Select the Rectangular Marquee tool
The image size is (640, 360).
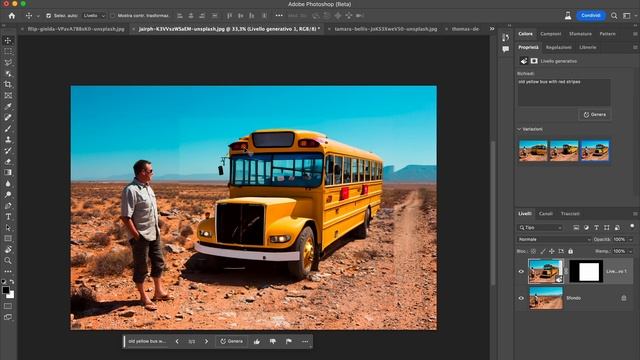[8, 51]
